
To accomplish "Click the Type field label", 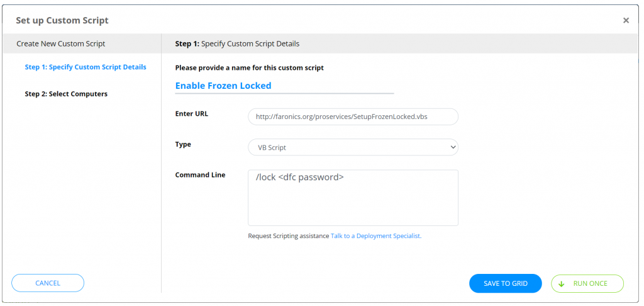I will tap(183, 144).
